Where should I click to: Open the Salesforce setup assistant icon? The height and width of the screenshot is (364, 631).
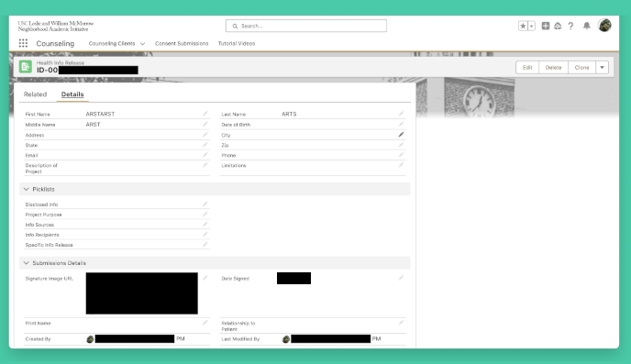click(558, 27)
